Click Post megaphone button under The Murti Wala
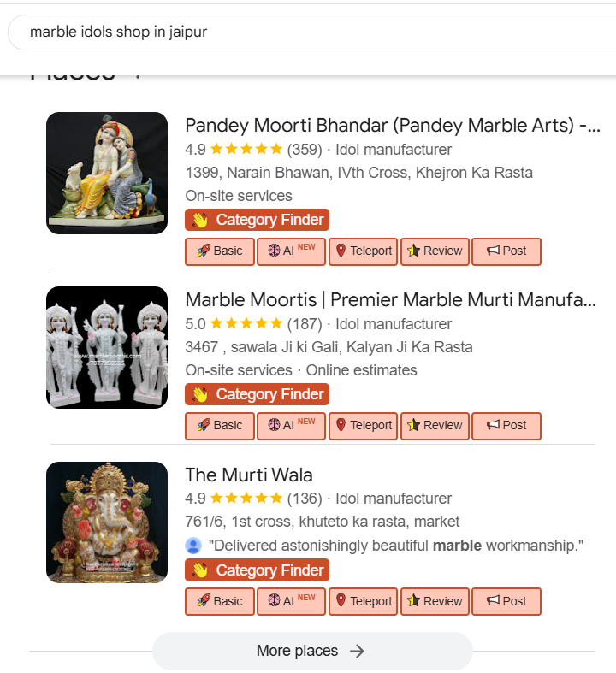The image size is (616, 673). pos(506,602)
